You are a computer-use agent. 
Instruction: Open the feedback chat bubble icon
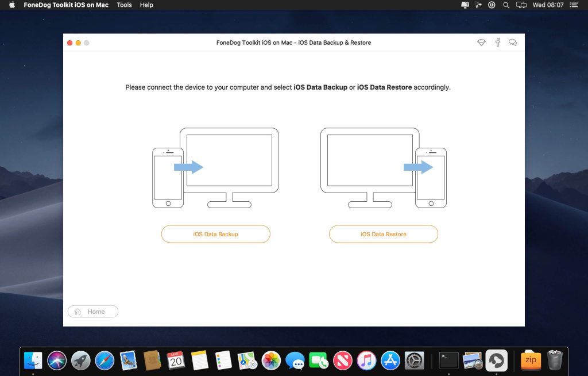pos(512,42)
